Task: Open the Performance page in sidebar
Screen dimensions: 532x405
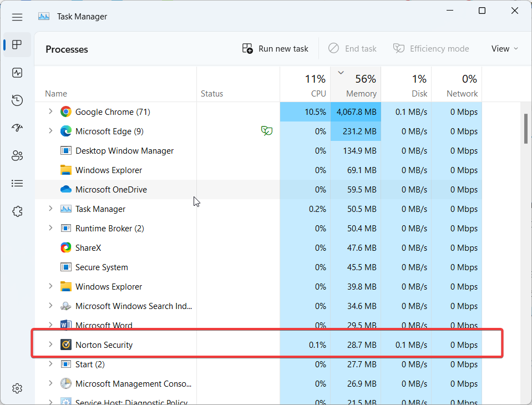Action: (17, 73)
